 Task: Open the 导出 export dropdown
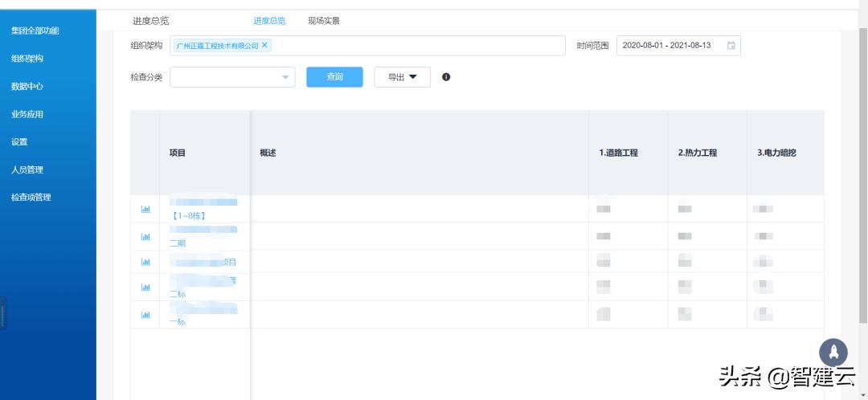[403, 77]
